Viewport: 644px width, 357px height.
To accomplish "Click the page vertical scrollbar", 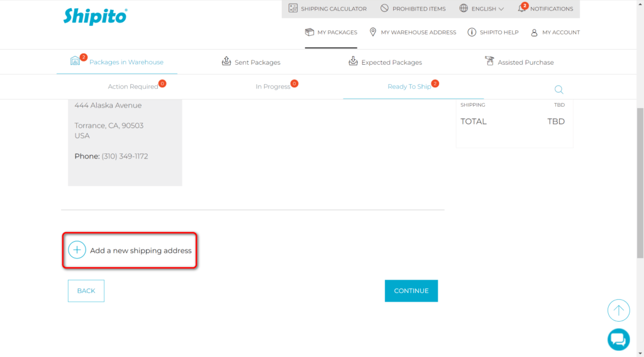I will [x=640, y=183].
